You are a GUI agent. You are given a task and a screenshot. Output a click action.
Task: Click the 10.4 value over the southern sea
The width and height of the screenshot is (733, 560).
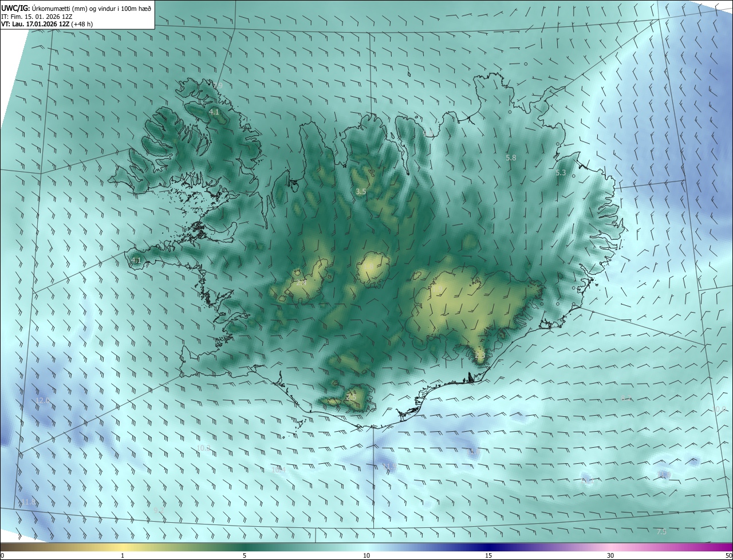(278, 469)
